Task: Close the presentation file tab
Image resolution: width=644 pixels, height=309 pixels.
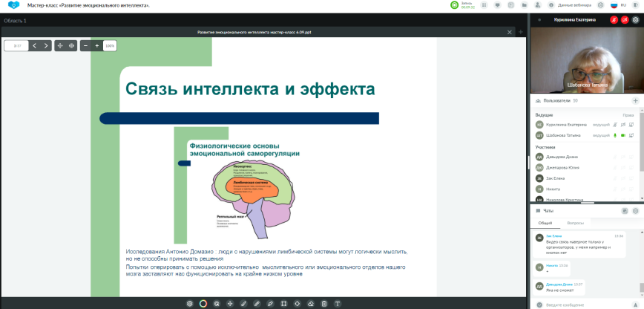Action: 509,33
